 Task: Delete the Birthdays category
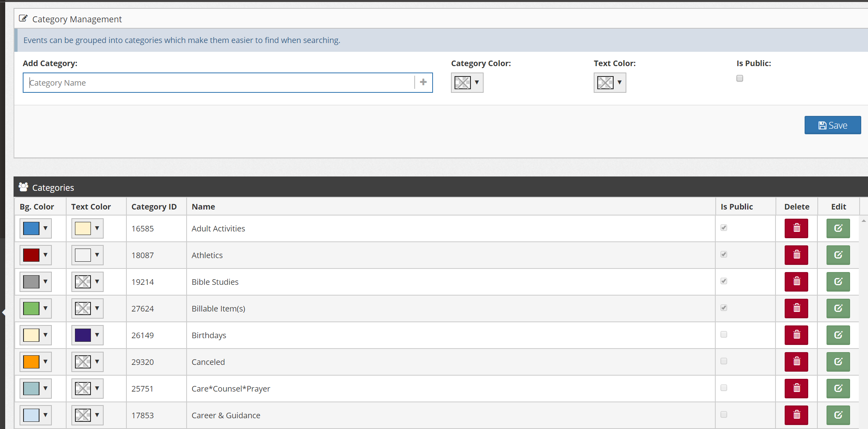(x=796, y=335)
